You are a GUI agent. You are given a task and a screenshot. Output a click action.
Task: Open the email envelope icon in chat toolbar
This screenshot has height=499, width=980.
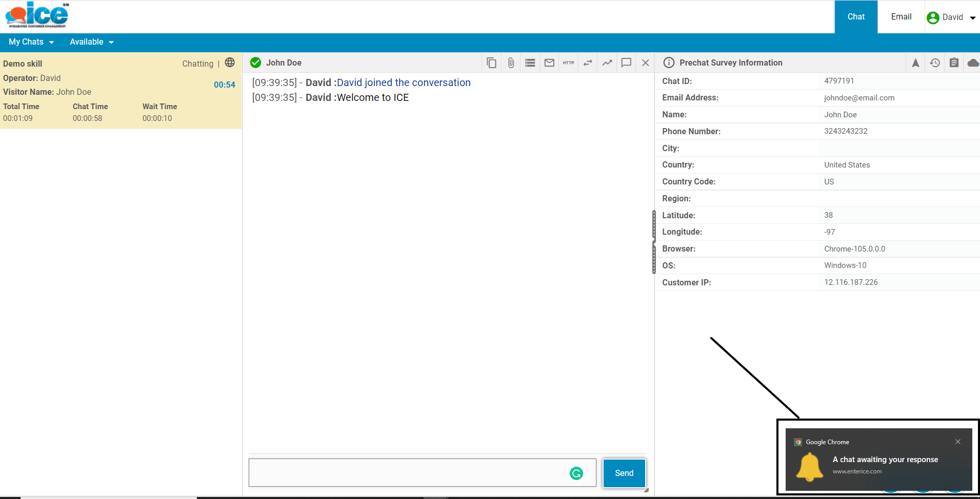tap(549, 63)
